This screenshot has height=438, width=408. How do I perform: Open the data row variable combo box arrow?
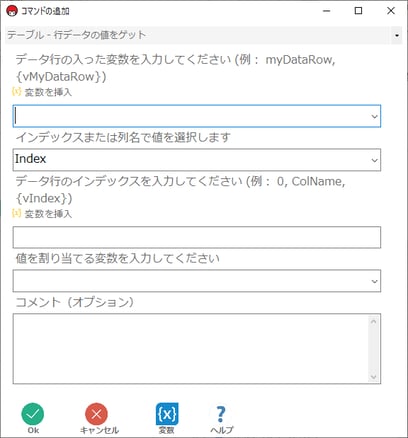pos(374,116)
